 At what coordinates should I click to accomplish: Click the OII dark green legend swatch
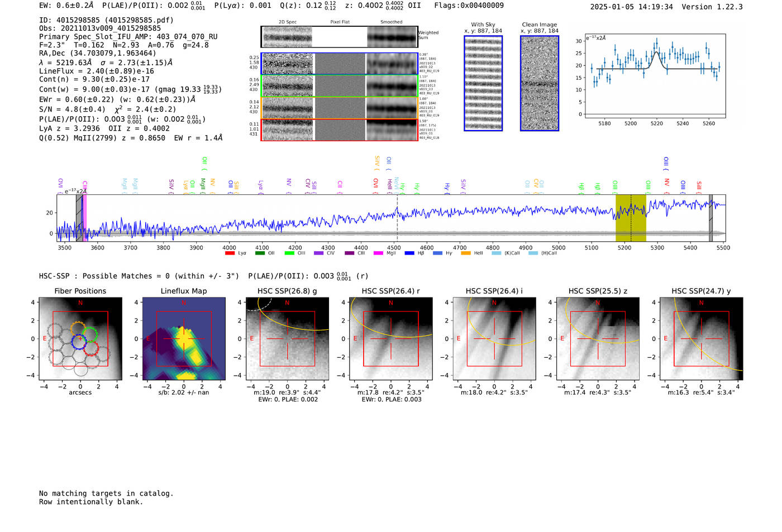pos(260,253)
